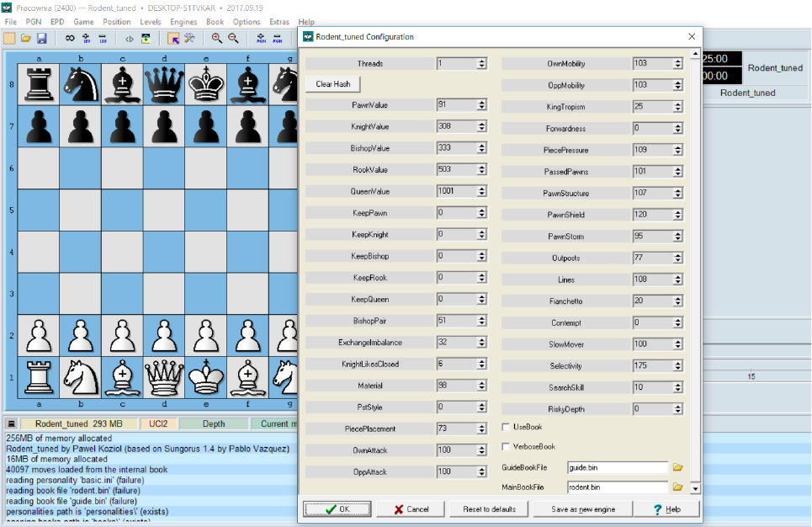Screen dimensions: 812x527
Task: Start a new game with the board icon
Action: [x=9, y=39]
